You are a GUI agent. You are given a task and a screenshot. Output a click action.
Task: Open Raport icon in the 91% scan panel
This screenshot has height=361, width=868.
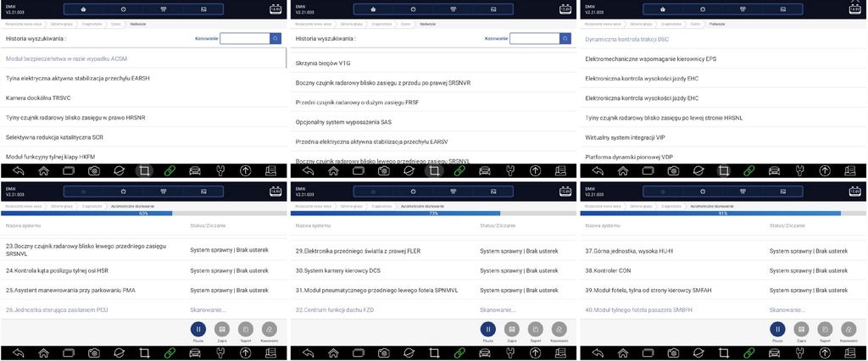pyautogui.click(x=826, y=330)
